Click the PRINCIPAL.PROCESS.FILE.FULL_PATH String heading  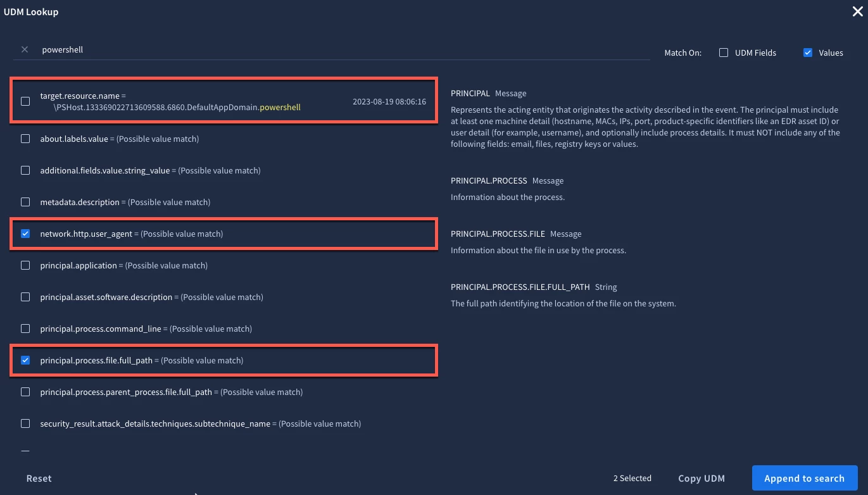point(534,287)
